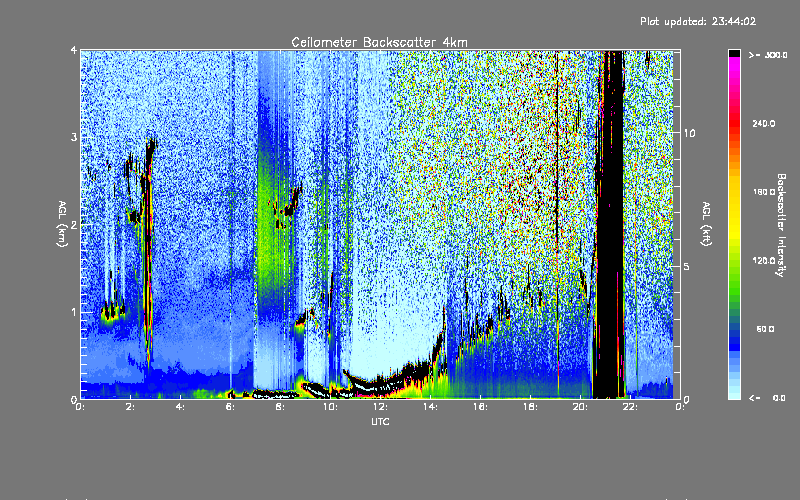800x500 pixels.
Task: Click the "12:" UTC tick label
Action: (x=380, y=407)
